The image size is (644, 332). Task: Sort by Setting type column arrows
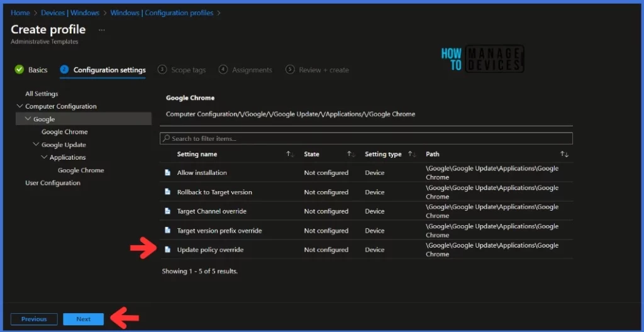tap(412, 154)
